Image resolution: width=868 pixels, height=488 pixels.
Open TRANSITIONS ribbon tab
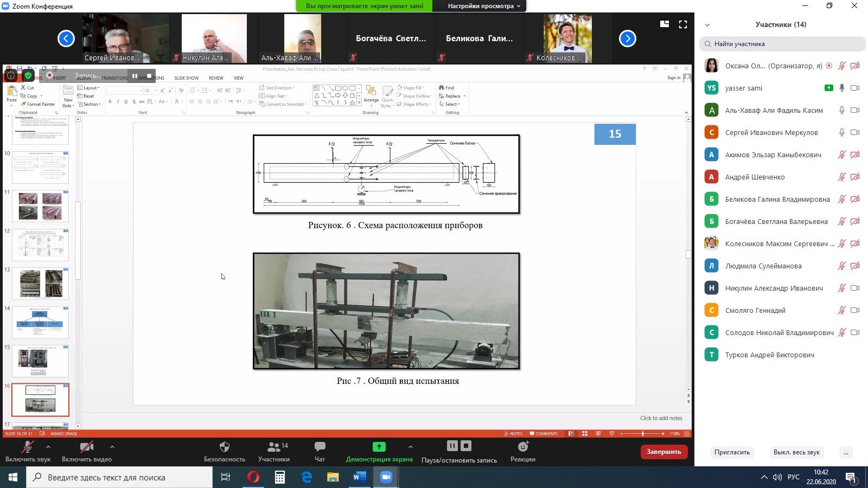(114, 78)
